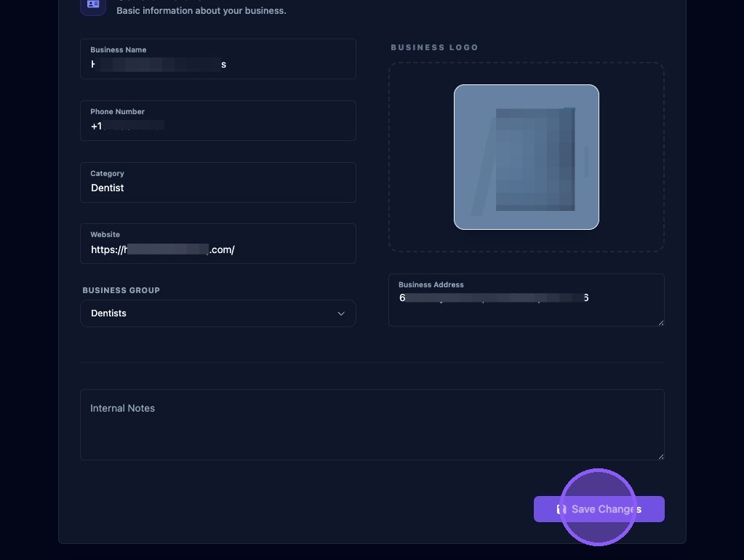Edit the Website URL field

click(x=217, y=244)
